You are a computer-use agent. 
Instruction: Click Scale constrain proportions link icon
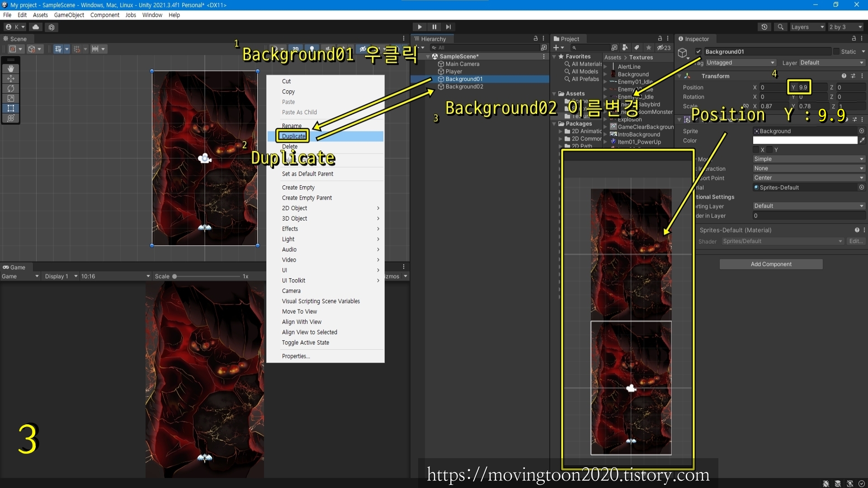click(745, 106)
